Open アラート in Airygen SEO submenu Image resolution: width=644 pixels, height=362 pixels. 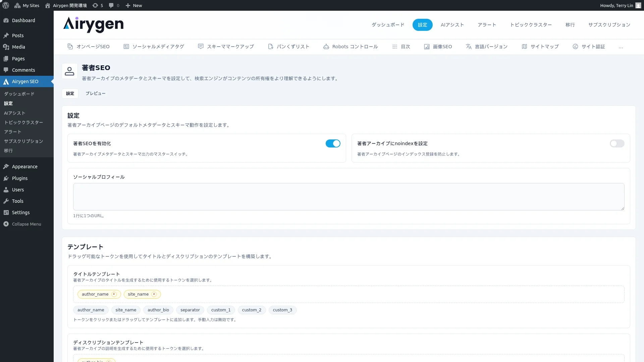[13, 132]
